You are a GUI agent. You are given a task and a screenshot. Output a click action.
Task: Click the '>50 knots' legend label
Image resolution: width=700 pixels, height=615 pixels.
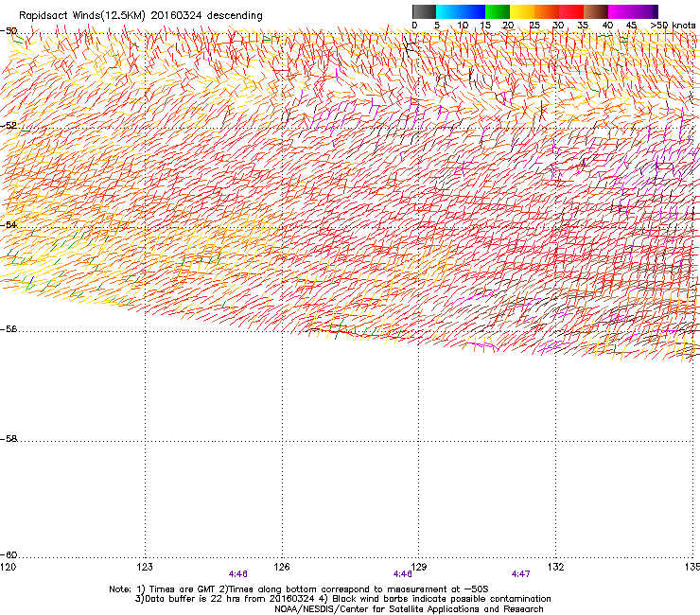tap(673, 26)
